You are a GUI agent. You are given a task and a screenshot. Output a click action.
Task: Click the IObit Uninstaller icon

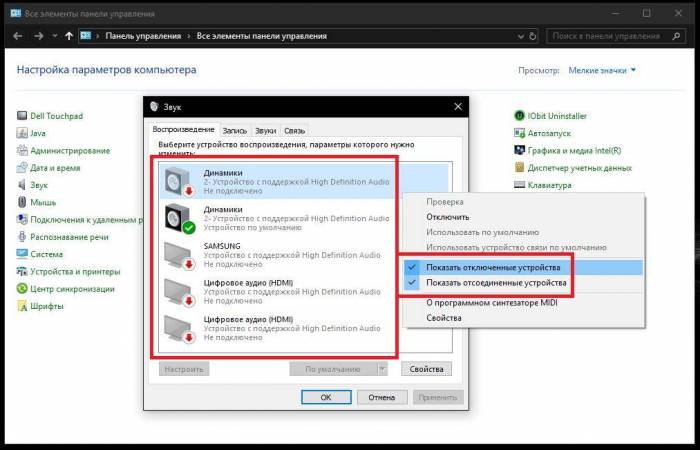[519, 116]
